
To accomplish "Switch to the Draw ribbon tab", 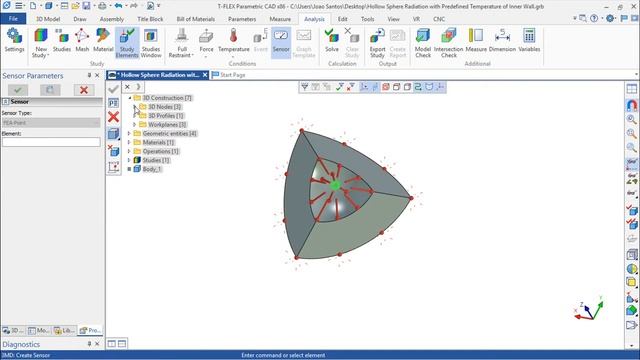I will [x=80, y=19].
